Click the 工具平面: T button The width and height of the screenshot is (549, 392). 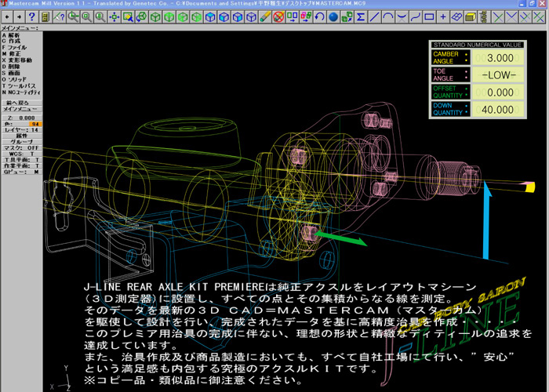pos(22,160)
